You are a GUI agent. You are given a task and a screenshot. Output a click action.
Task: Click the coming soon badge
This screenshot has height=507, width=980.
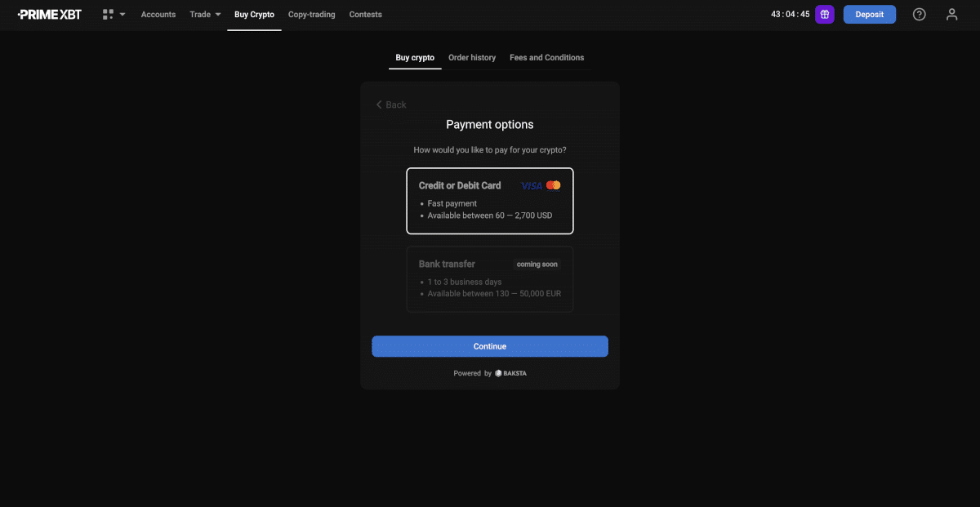point(537,265)
